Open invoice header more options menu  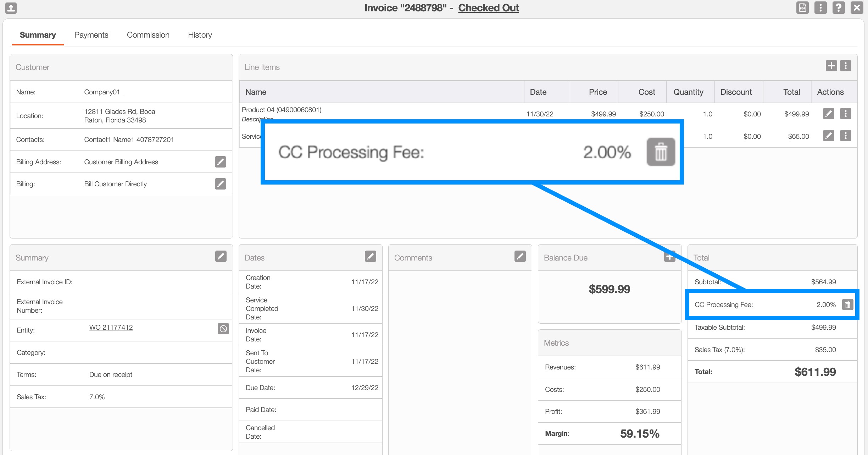820,8
